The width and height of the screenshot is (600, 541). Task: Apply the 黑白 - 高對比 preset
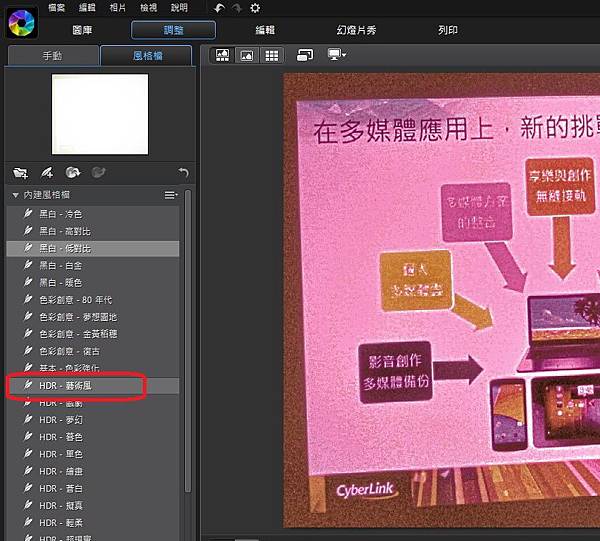[x=93, y=231]
